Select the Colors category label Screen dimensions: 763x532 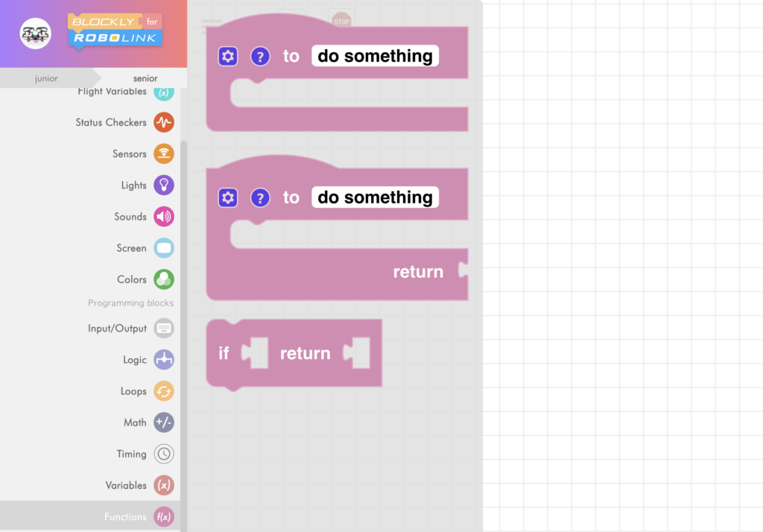(x=132, y=279)
